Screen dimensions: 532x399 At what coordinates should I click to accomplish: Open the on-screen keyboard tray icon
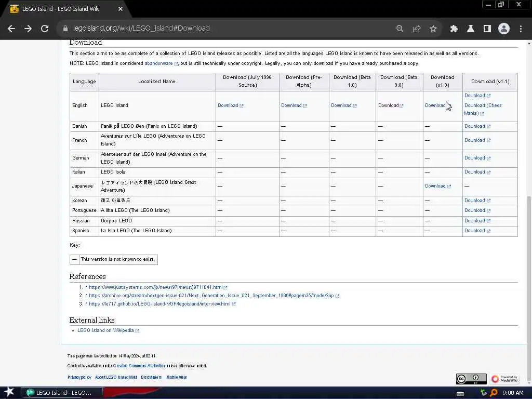(460, 394)
